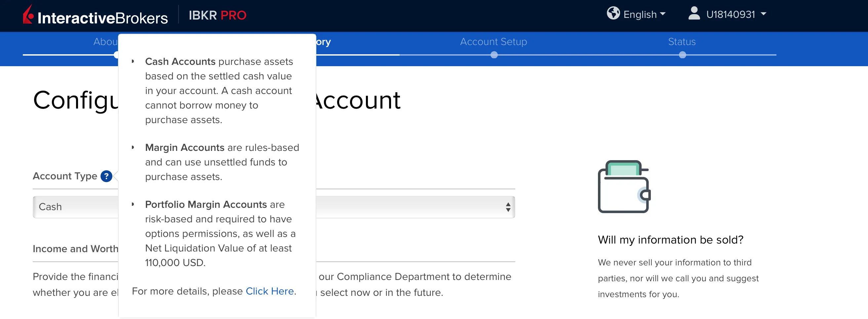
Task: Click the '110,000 USD.' text in tooltip
Action: (x=175, y=263)
